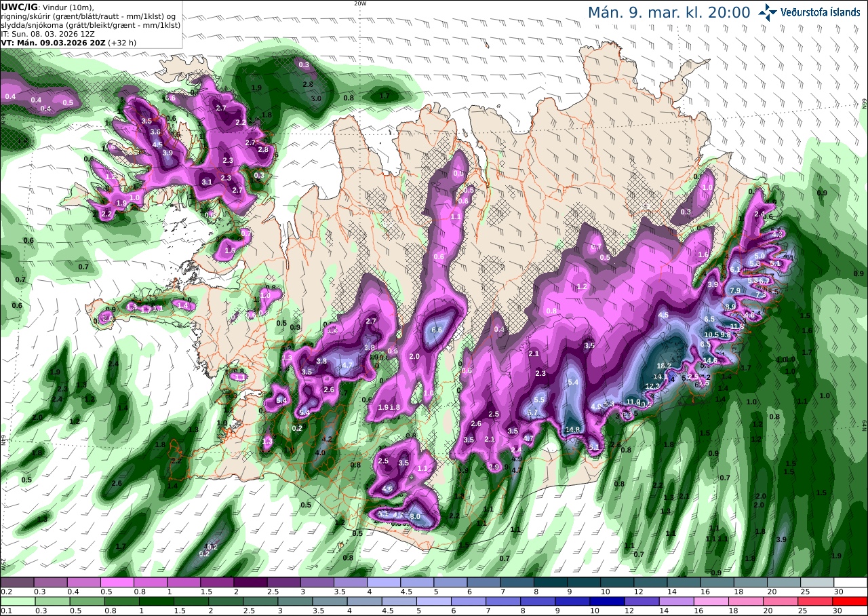Viewport: 868px width, 616px height.
Task: Click the '20W' longitude label at the top
Action: 360,3
